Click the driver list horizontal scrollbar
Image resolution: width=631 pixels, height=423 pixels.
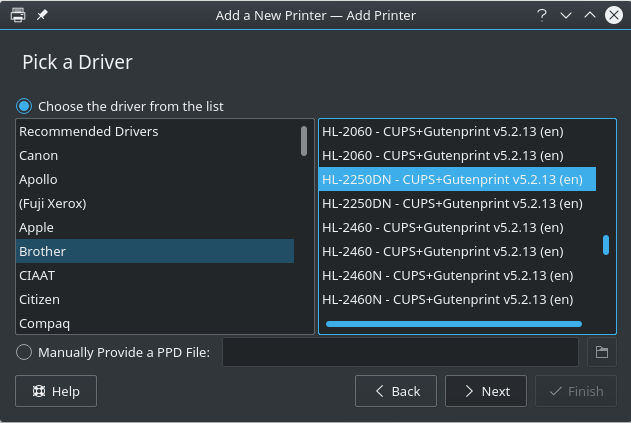[x=454, y=324]
